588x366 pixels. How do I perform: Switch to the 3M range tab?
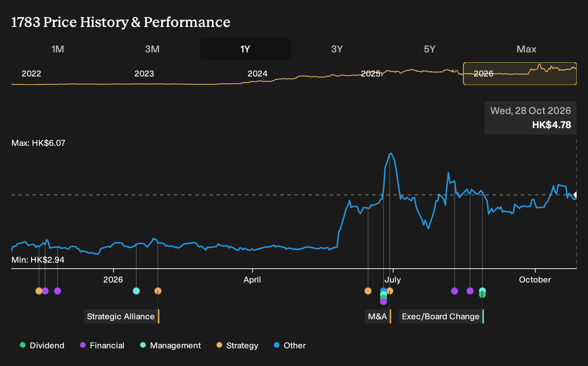click(x=152, y=49)
